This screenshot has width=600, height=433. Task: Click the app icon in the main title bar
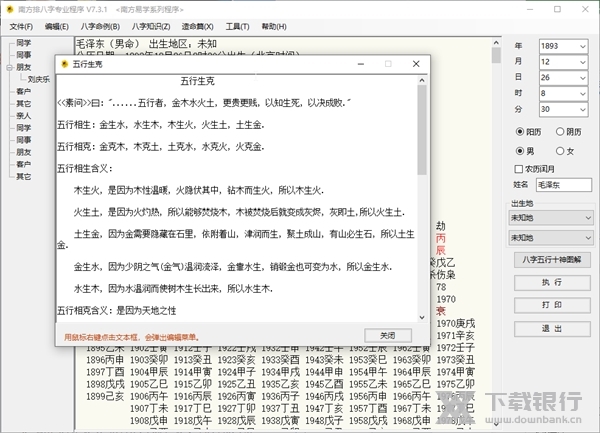pos(10,9)
